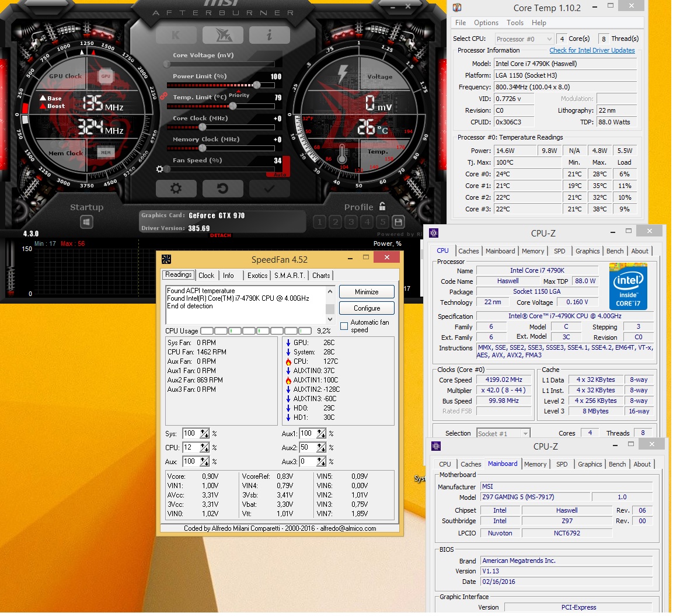Click the Aux3 speed percentage stepper
Viewport: 673px width, 616px height.
[x=321, y=461]
